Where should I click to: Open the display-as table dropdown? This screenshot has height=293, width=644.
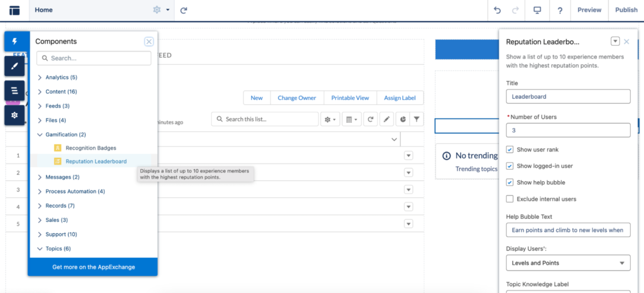(x=352, y=119)
